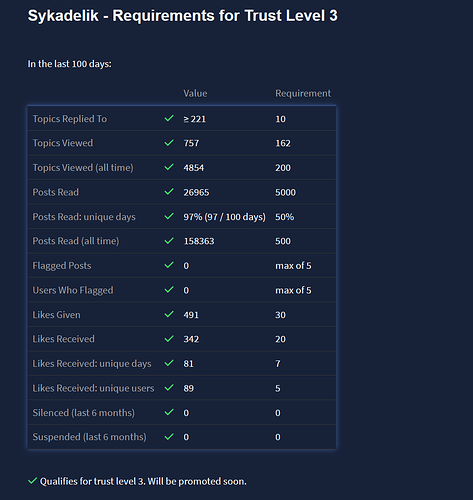Click the check for Users Who Flagged
473x500 pixels.
(x=169, y=290)
